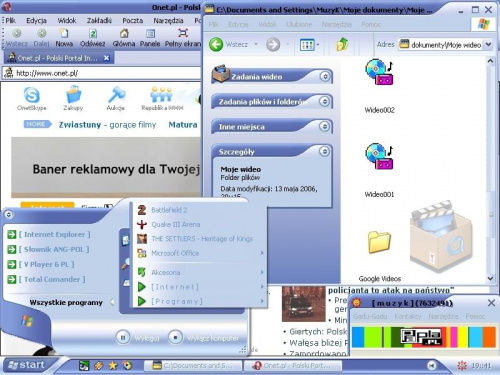The image size is (500, 375).
Task: Open the Google Videos folder
Action: [x=379, y=242]
